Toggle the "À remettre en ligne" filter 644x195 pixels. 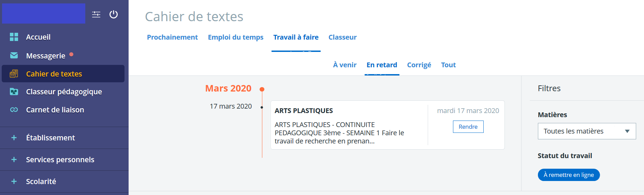click(x=569, y=175)
